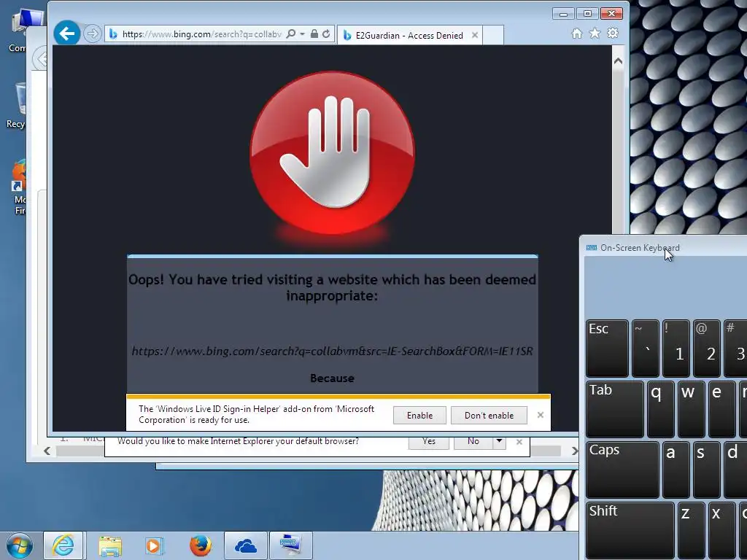The width and height of the screenshot is (747, 560).
Task: Click the security lock icon in address bar
Action: pos(314,34)
